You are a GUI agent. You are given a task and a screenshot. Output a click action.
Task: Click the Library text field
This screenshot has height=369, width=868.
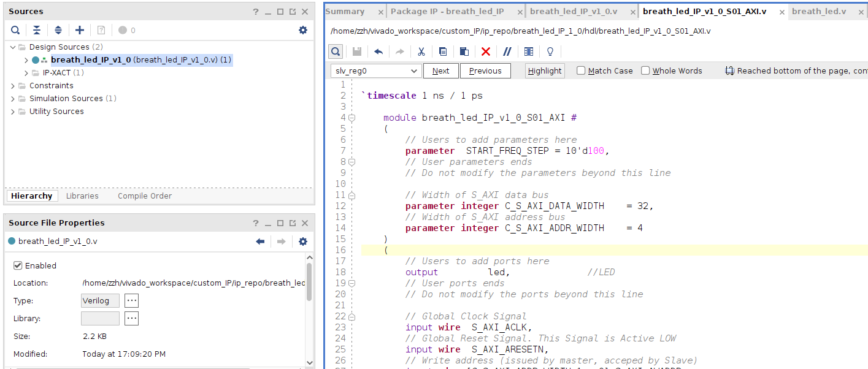pos(100,319)
